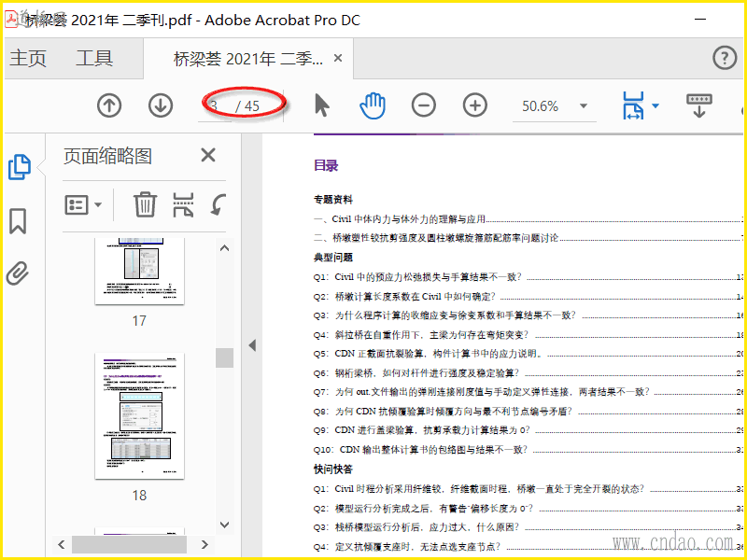Rotate page counterclockwise icon
The image size is (747, 560).
click(218, 204)
